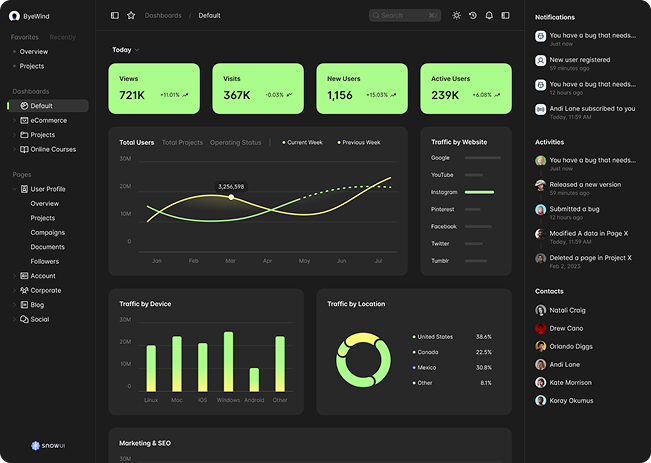Collapse the User Profile section chevron
Viewport: 651px width, 463px height.
pyautogui.click(x=14, y=189)
